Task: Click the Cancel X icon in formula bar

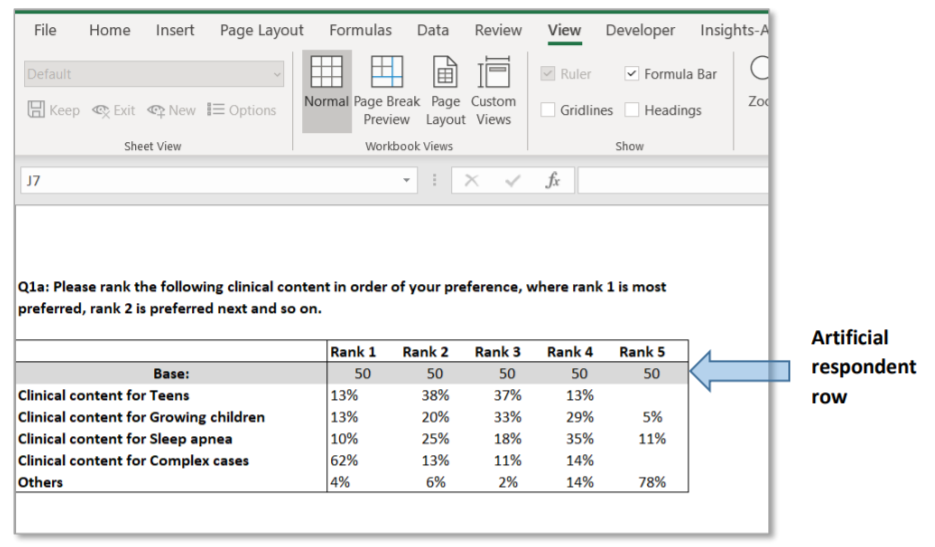Action: click(472, 181)
